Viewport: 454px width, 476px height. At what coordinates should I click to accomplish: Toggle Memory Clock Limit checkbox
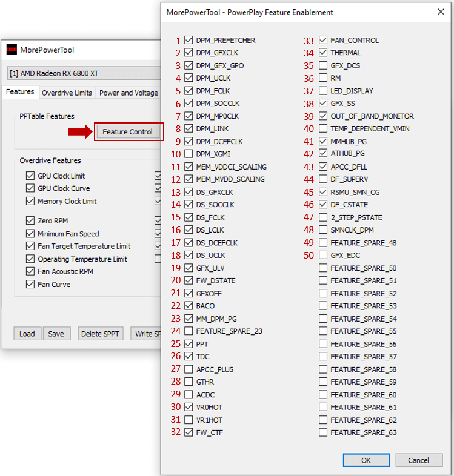coord(30,201)
